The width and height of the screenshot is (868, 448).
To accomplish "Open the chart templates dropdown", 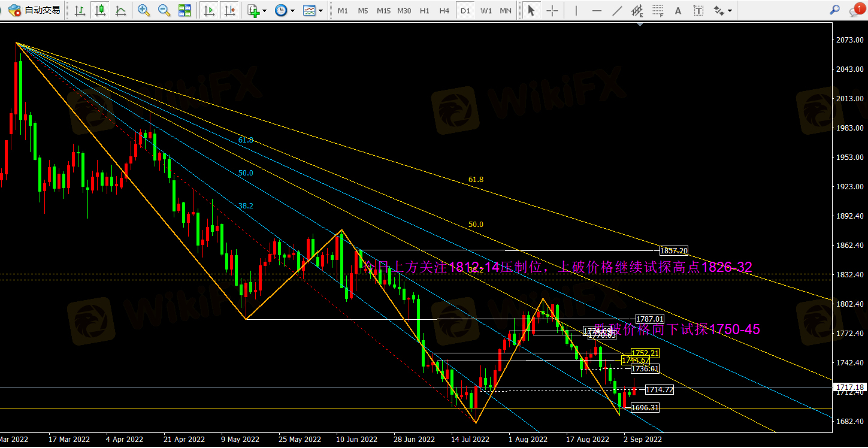I will pos(313,10).
